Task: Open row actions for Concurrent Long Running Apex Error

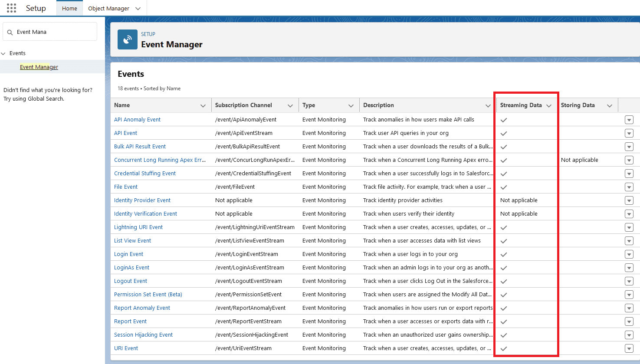Action: 629,160
